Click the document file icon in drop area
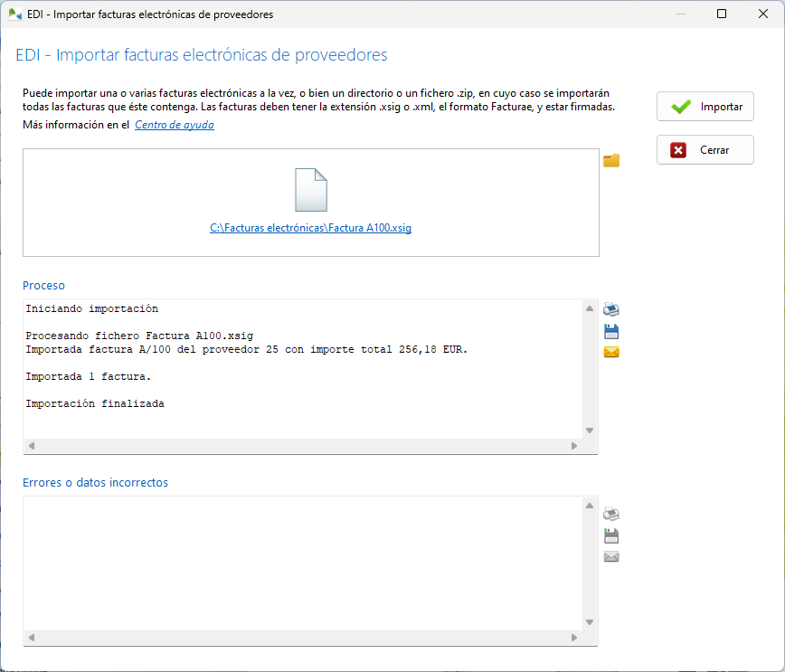Screen dimensions: 785x672 310,190
